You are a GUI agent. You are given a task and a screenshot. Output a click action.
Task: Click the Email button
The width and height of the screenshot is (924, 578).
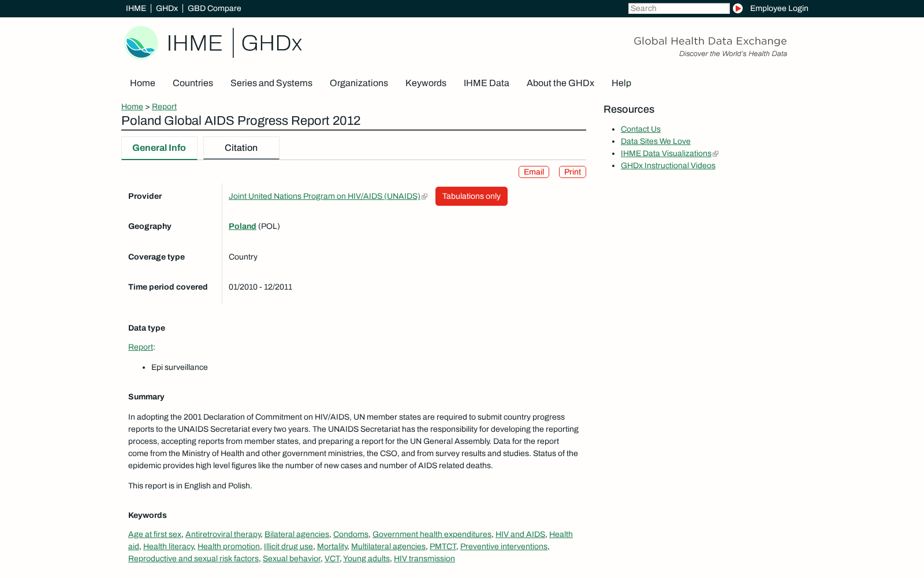pos(534,172)
